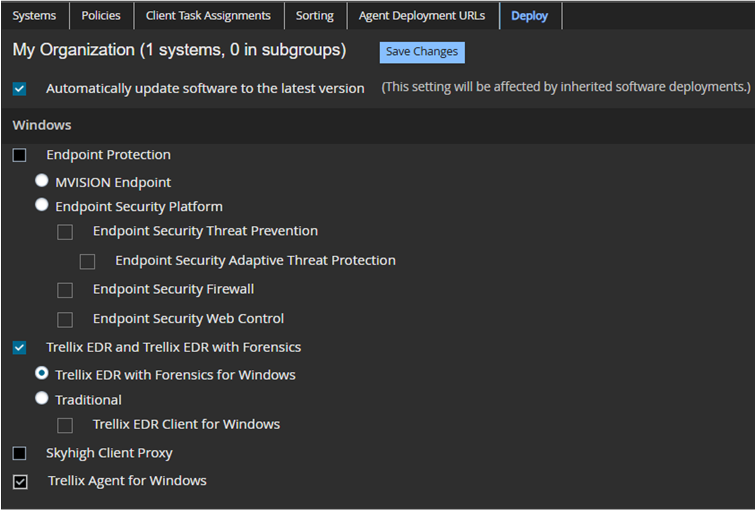Toggle Automatically update software checkbox
The image size is (756, 510).
[x=19, y=89]
